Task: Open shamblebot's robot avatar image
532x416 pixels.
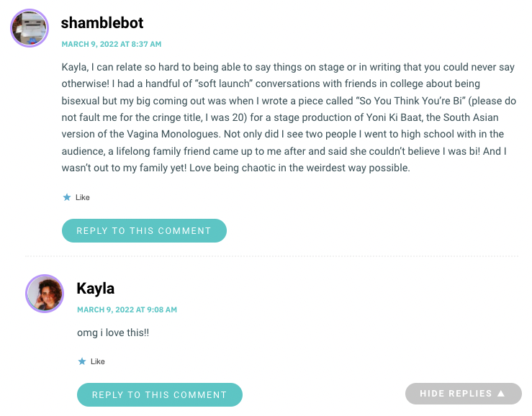Action: pyautogui.click(x=30, y=28)
